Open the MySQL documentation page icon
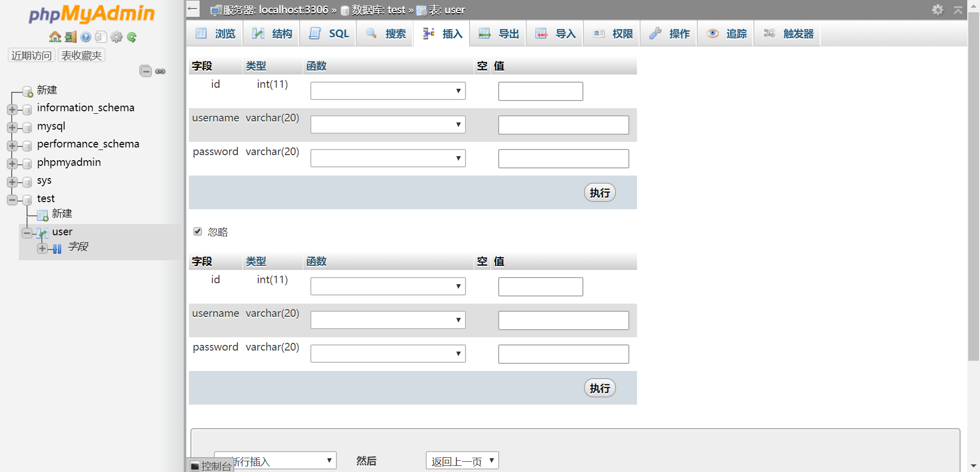This screenshot has width=980, height=472. (x=101, y=37)
